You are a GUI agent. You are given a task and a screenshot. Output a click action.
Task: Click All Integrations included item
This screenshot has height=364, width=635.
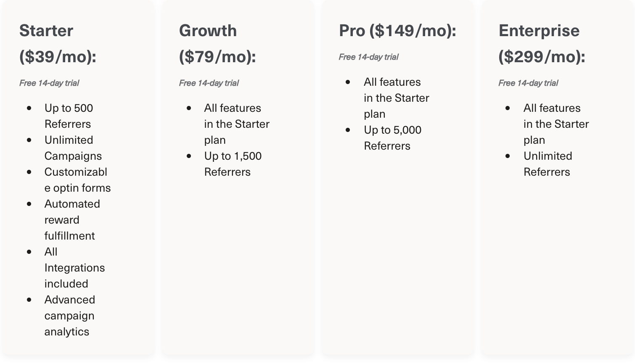click(x=74, y=268)
